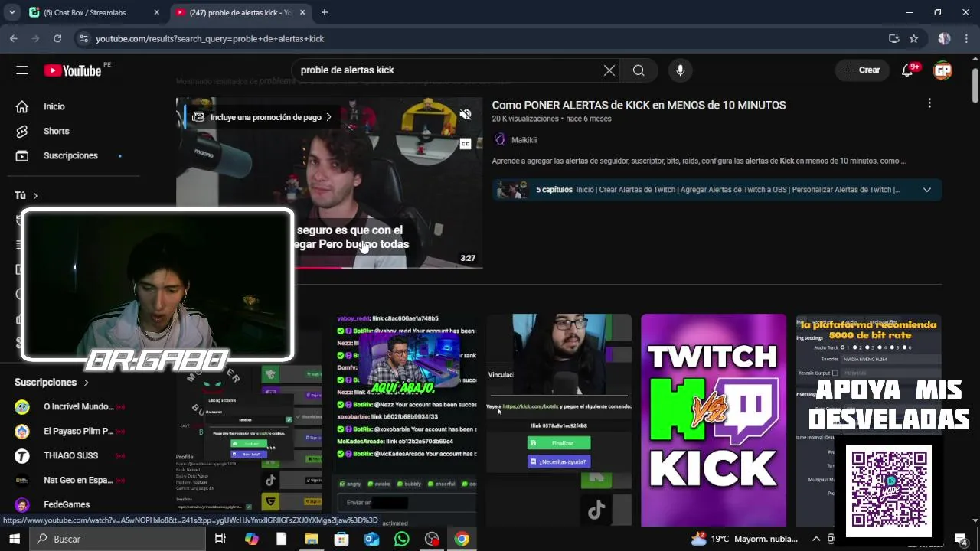The width and height of the screenshot is (980, 551).
Task: Open the Chrome profile avatar
Action: pyautogui.click(x=944, y=38)
